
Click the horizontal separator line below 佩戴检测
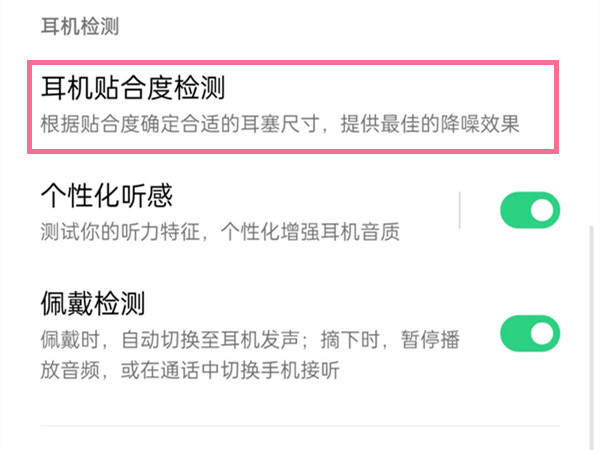[300, 426]
